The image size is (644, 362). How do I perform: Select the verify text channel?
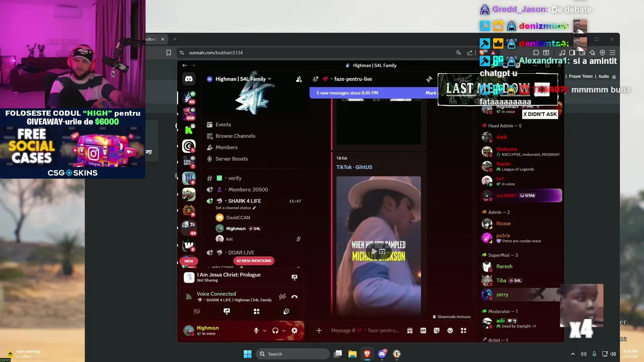(254, 178)
